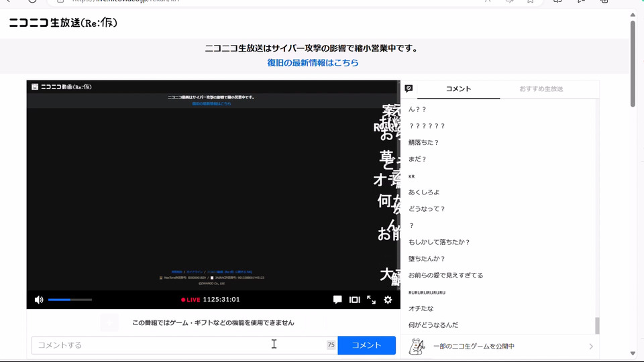This screenshot has height=362, width=644.
Task: Select the comment まだ？
Action: tap(418, 160)
